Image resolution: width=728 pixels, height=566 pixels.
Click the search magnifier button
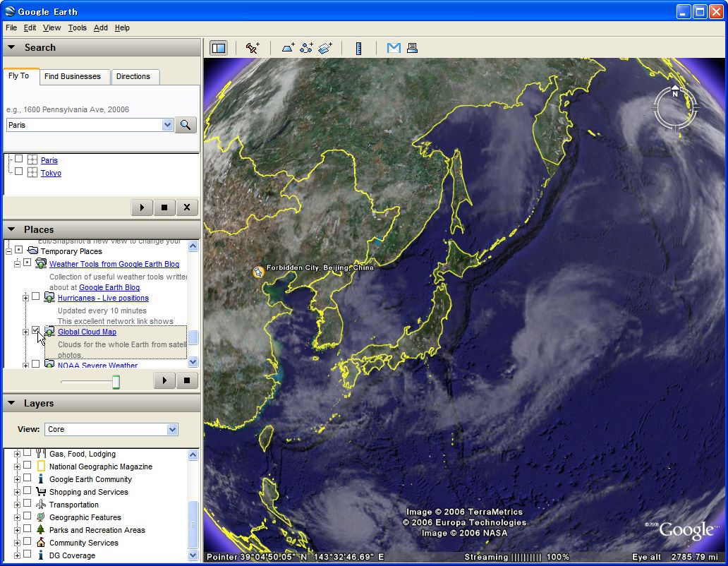click(186, 124)
